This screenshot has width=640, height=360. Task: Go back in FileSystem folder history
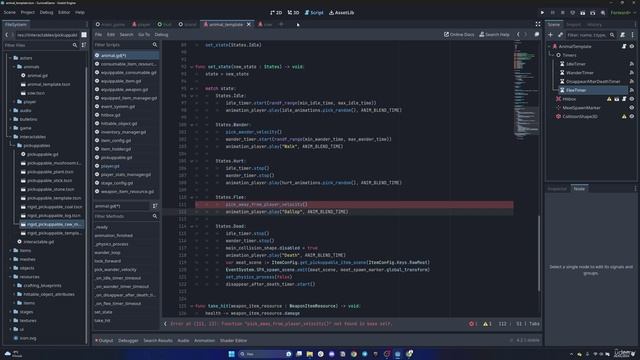coord(7,35)
